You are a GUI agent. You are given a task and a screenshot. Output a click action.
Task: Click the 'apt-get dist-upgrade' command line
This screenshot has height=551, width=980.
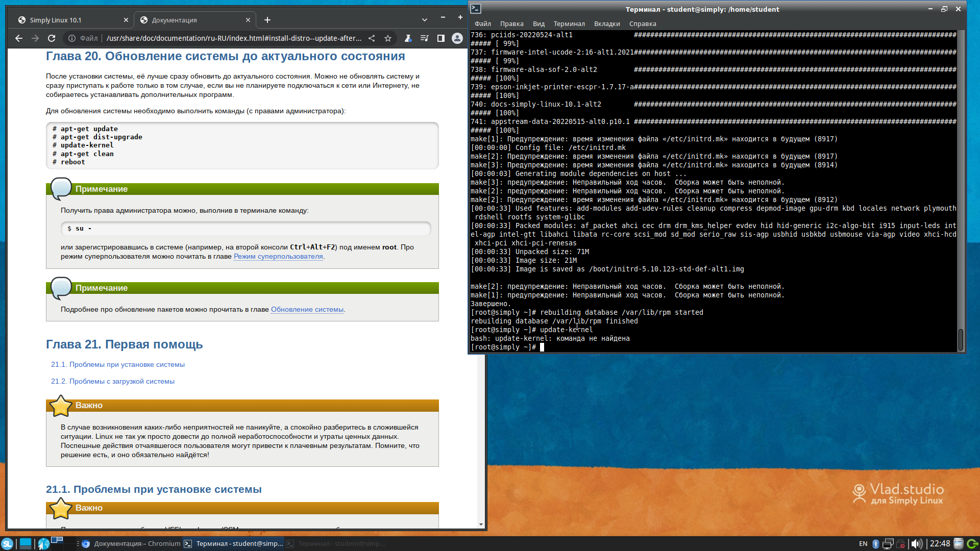pos(97,137)
